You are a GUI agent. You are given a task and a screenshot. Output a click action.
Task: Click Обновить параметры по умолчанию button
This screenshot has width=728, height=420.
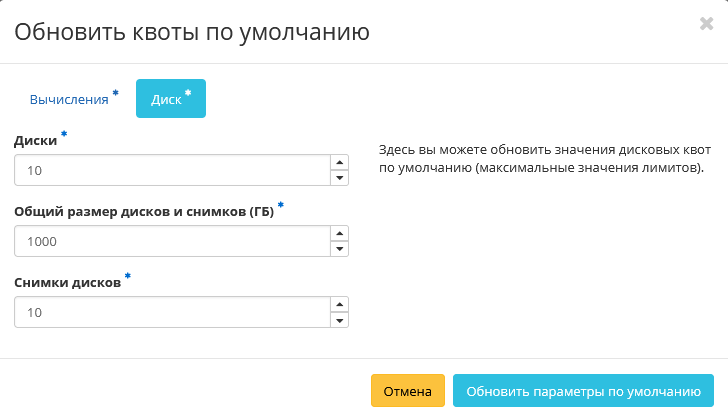coord(583,391)
